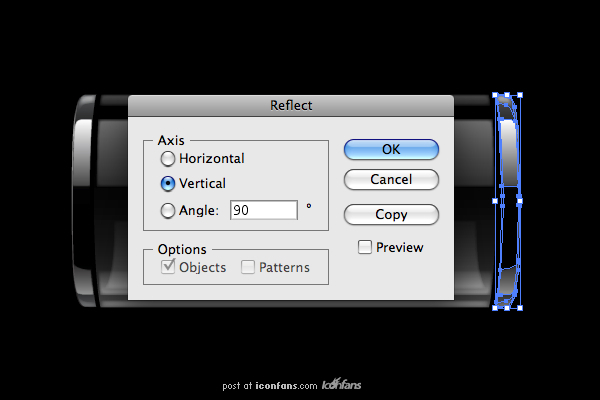
Task: Click the middle-right bounding box handle
Action: 520,201
